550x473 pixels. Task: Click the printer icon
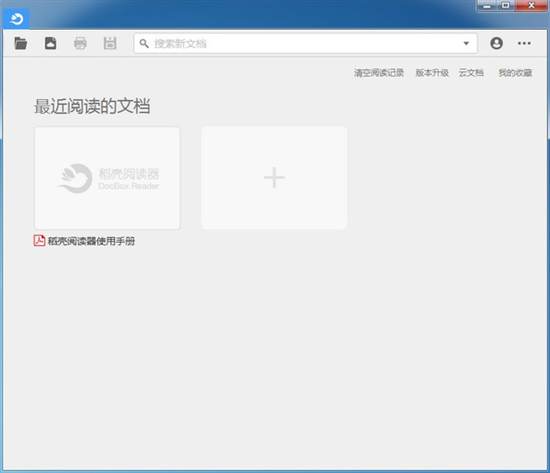[80, 44]
